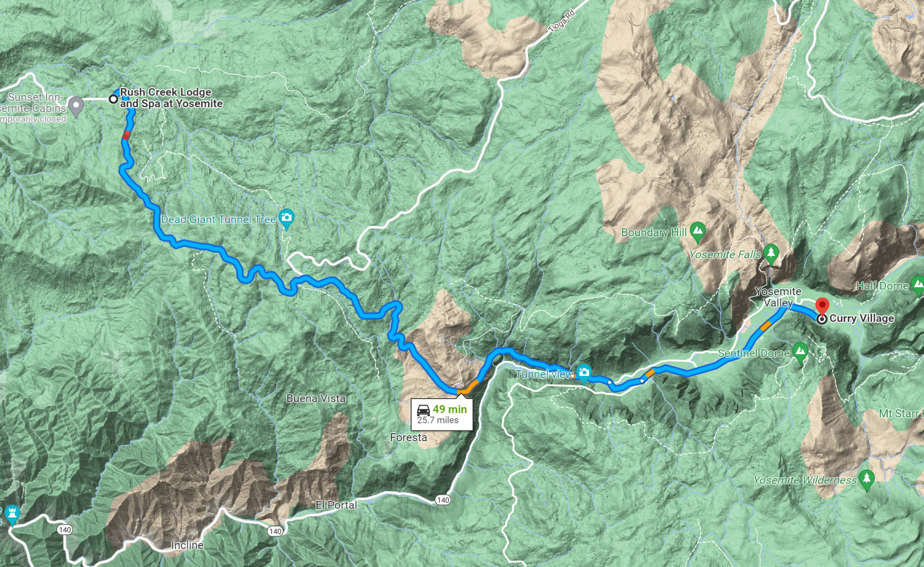
Task: Click the El Portal town label
Action: pos(336,505)
